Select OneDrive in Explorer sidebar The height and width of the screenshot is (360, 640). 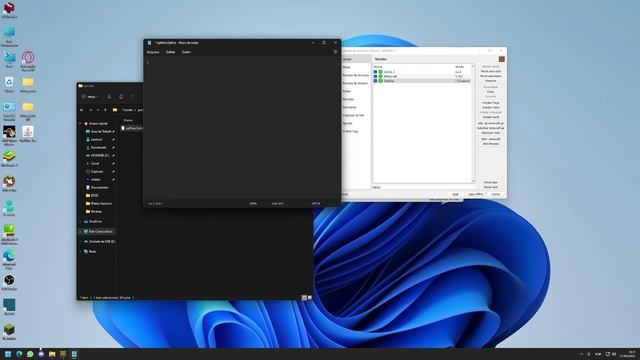click(95, 221)
